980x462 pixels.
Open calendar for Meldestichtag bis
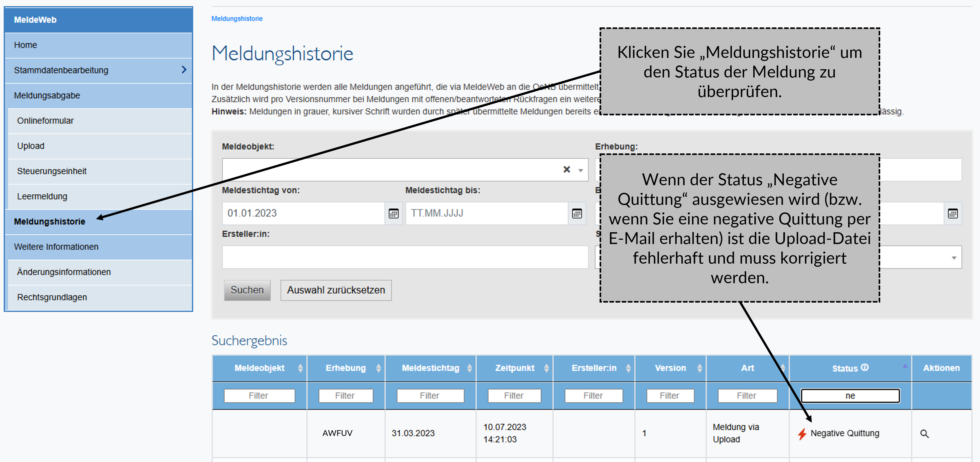pos(577,213)
